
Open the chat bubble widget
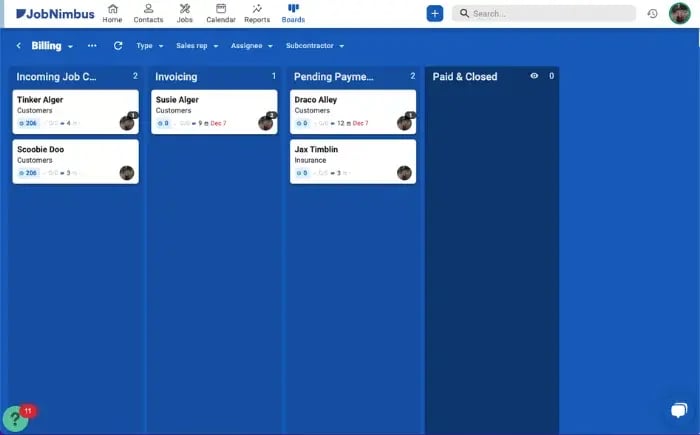point(678,410)
